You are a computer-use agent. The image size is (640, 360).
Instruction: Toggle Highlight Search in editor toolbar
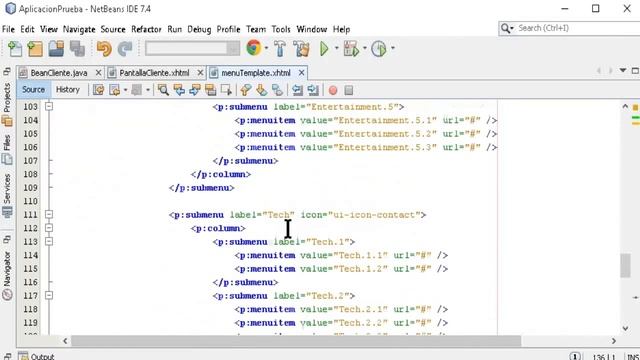click(211, 90)
